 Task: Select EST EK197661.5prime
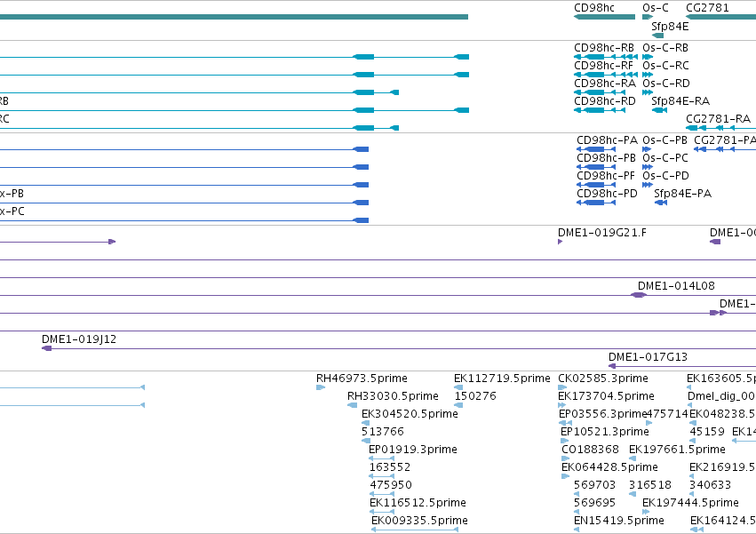[x=677, y=450]
